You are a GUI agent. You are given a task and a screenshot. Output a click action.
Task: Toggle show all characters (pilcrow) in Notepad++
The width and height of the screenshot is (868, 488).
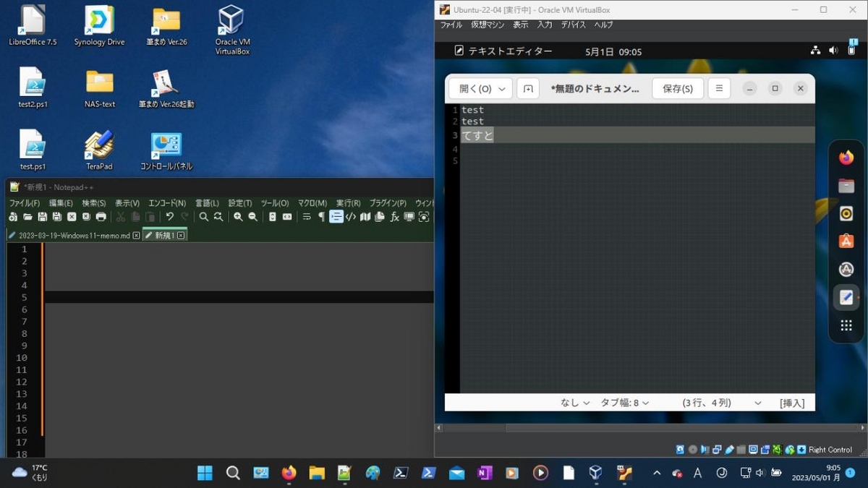(x=321, y=217)
